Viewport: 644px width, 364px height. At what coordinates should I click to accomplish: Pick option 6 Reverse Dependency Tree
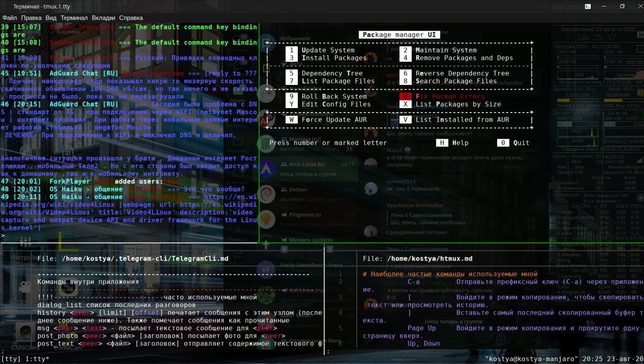tap(454, 73)
